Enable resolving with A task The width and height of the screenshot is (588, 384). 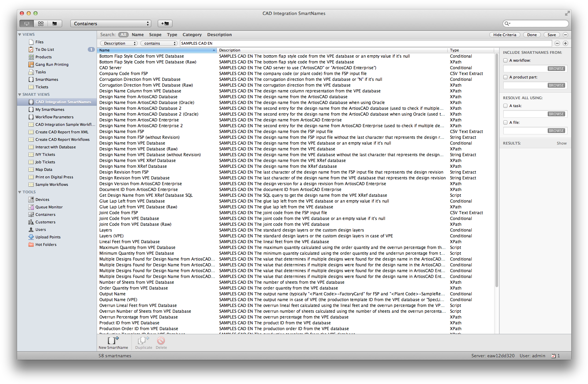[505, 105]
